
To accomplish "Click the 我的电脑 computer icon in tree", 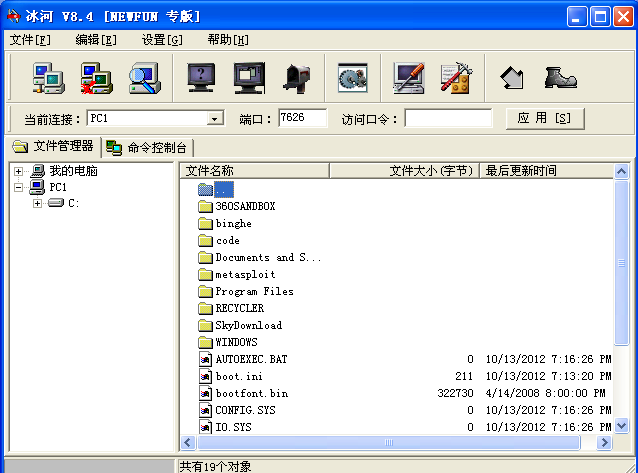I will (x=37, y=171).
